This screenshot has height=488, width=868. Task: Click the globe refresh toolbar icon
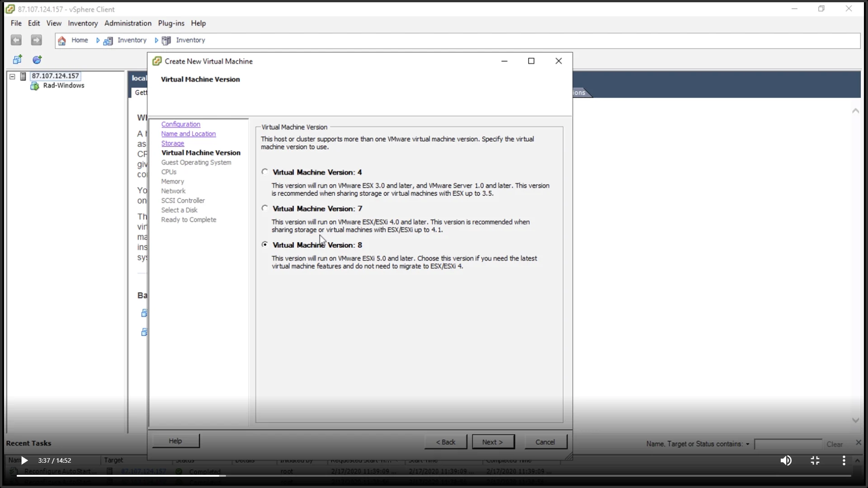click(x=37, y=60)
